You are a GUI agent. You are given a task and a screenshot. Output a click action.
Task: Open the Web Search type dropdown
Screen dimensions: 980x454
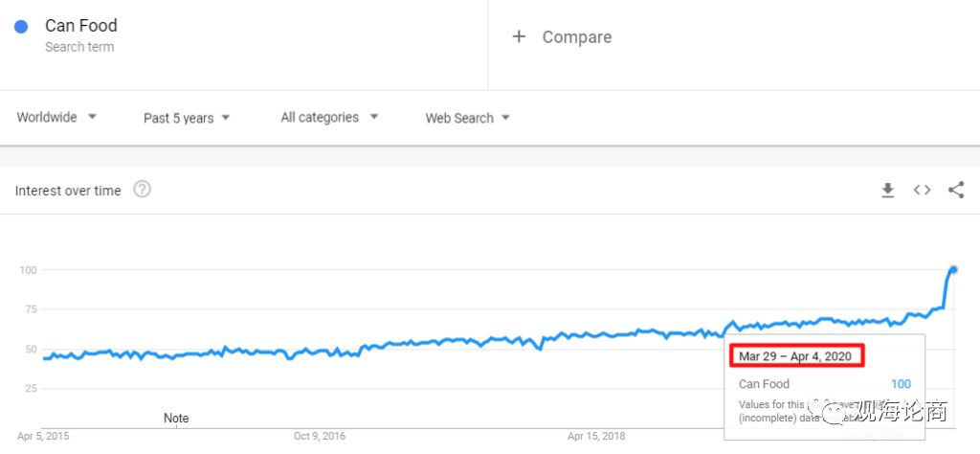tap(467, 118)
